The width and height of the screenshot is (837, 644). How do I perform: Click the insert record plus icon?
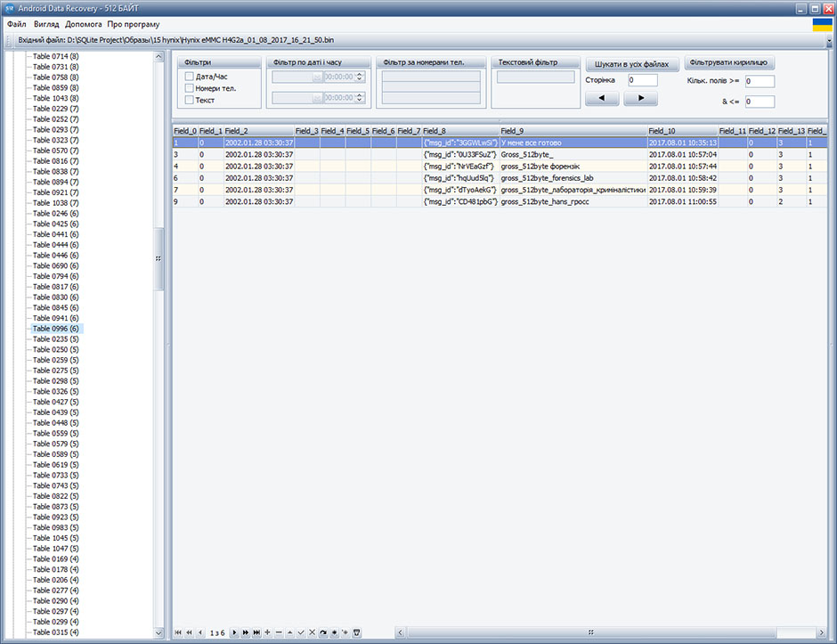coord(268,632)
